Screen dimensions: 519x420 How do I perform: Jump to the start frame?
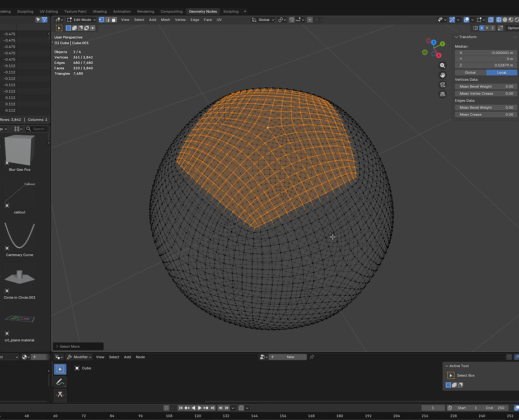click(x=181, y=408)
